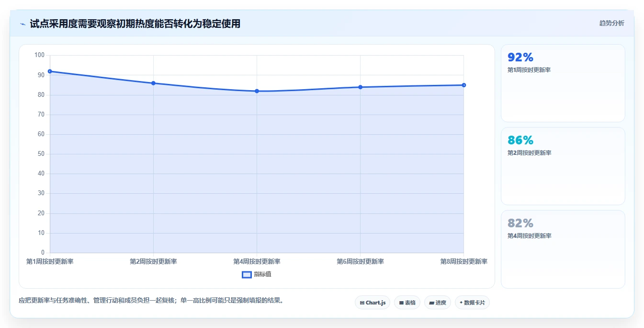Click the y-axis label 80
The width and height of the screenshot is (644, 328).
point(41,95)
